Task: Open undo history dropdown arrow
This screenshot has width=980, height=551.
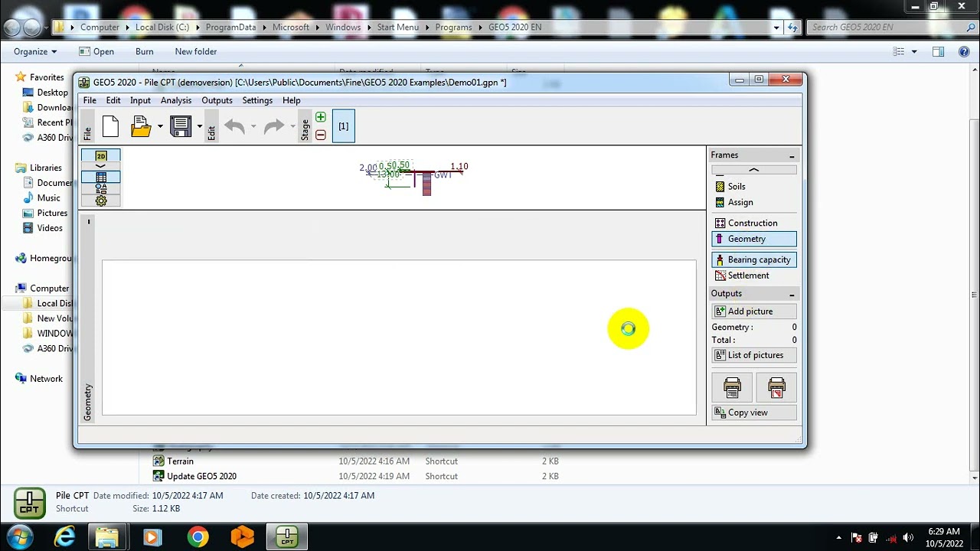Action: click(253, 126)
